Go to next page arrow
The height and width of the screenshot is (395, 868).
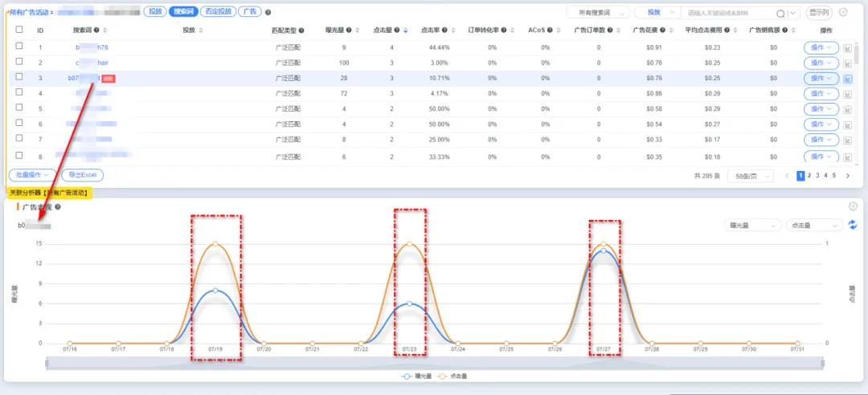click(848, 176)
